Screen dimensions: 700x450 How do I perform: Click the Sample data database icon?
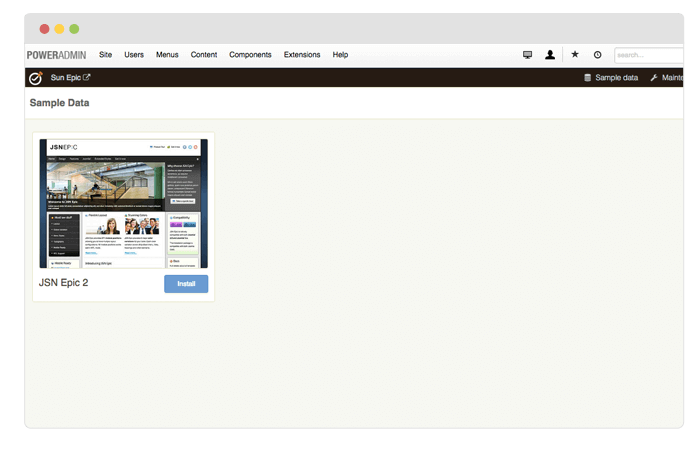click(588, 78)
